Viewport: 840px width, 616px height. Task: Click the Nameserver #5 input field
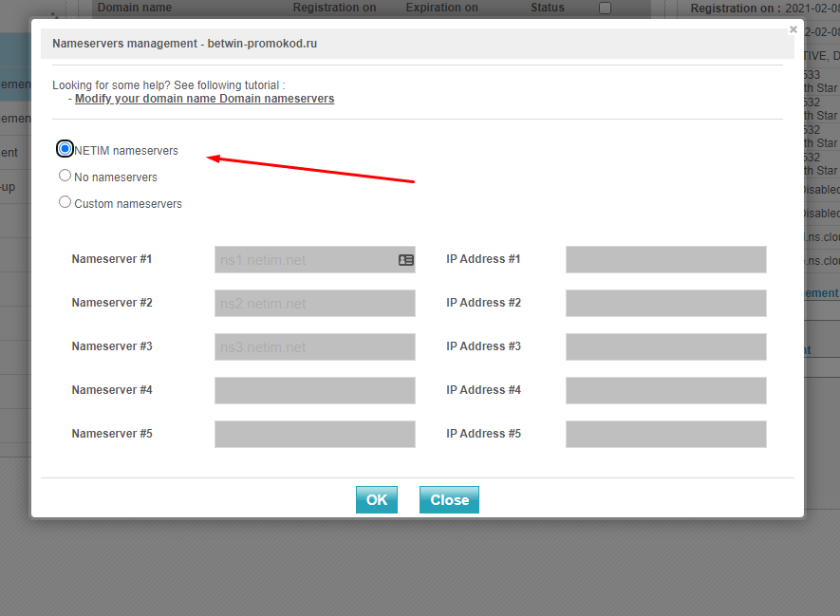314,435
